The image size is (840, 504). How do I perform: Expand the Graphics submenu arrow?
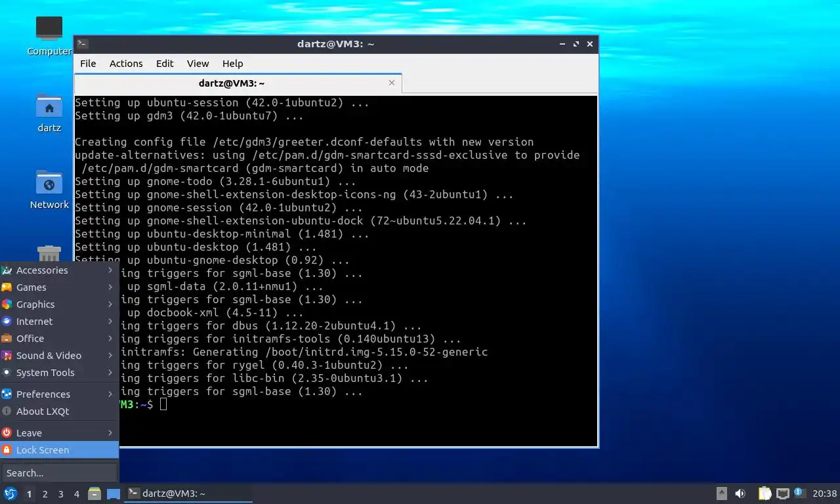point(110,304)
